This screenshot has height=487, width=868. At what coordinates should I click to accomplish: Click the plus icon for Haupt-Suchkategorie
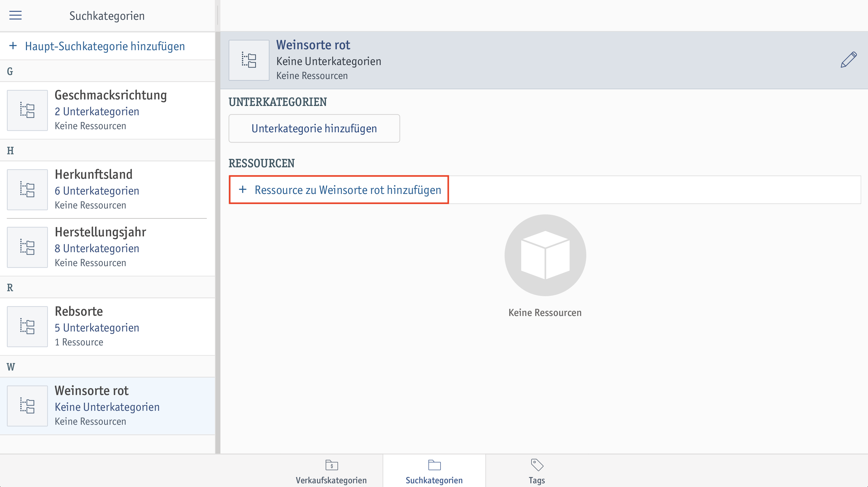(x=13, y=46)
